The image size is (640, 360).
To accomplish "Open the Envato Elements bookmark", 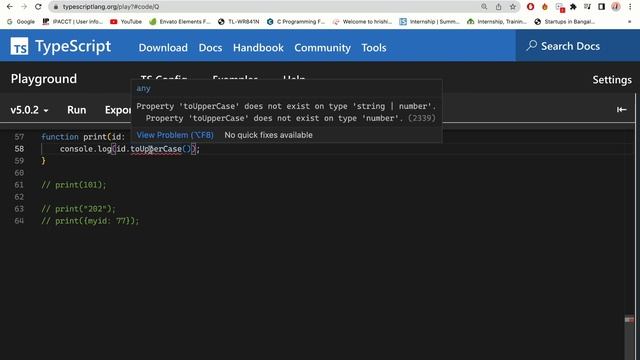I will pyautogui.click(x=180, y=22).
